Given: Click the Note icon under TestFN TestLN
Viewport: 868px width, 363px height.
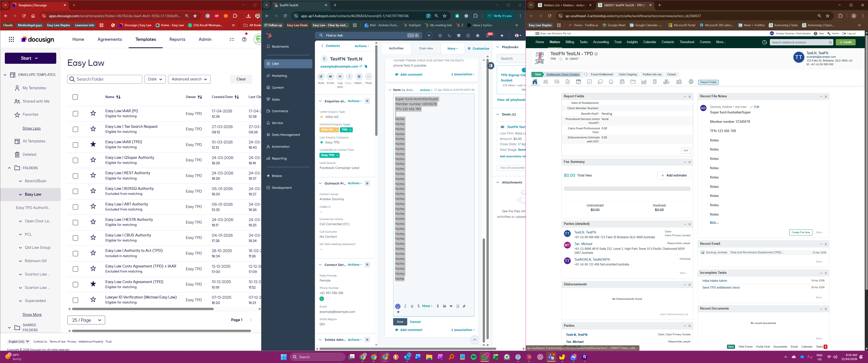Looking at the screenshot, I should click(x=321, y=77).
